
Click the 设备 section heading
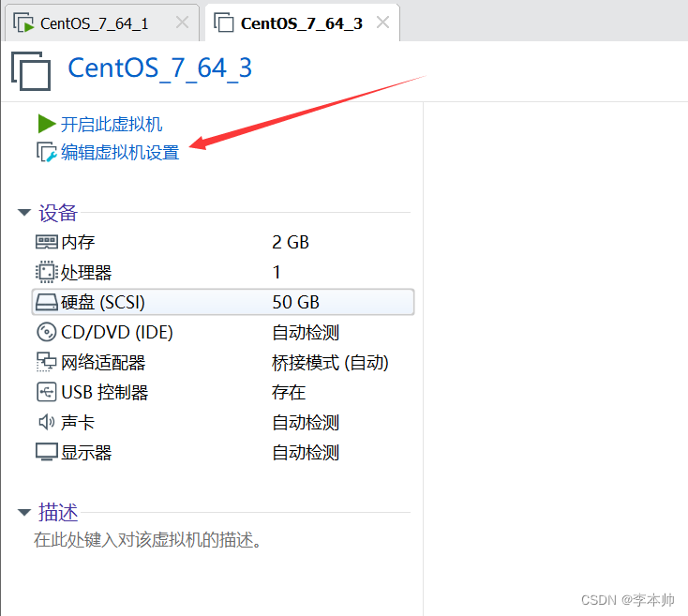[58, 213]
